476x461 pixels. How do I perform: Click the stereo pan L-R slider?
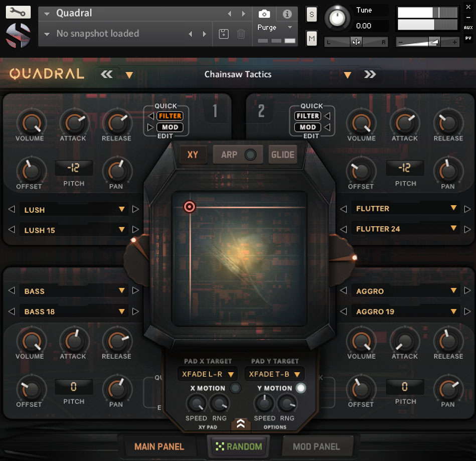(x=356, y=42)
